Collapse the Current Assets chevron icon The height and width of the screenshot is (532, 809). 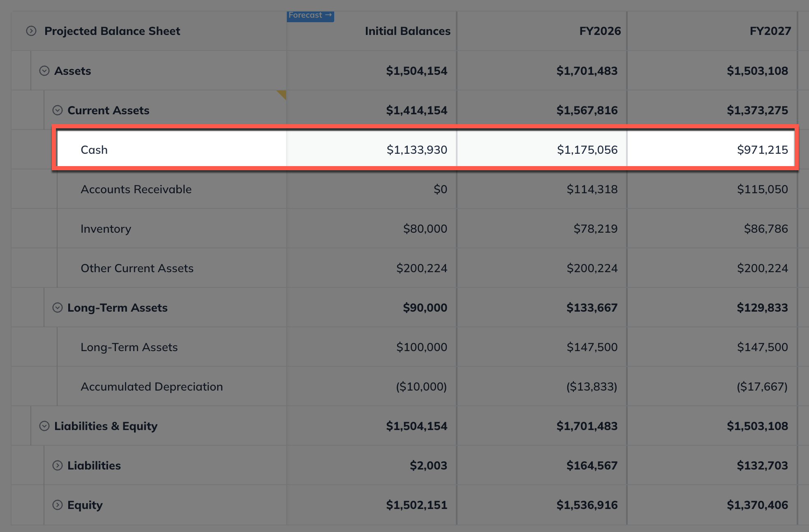click(58, 110)
